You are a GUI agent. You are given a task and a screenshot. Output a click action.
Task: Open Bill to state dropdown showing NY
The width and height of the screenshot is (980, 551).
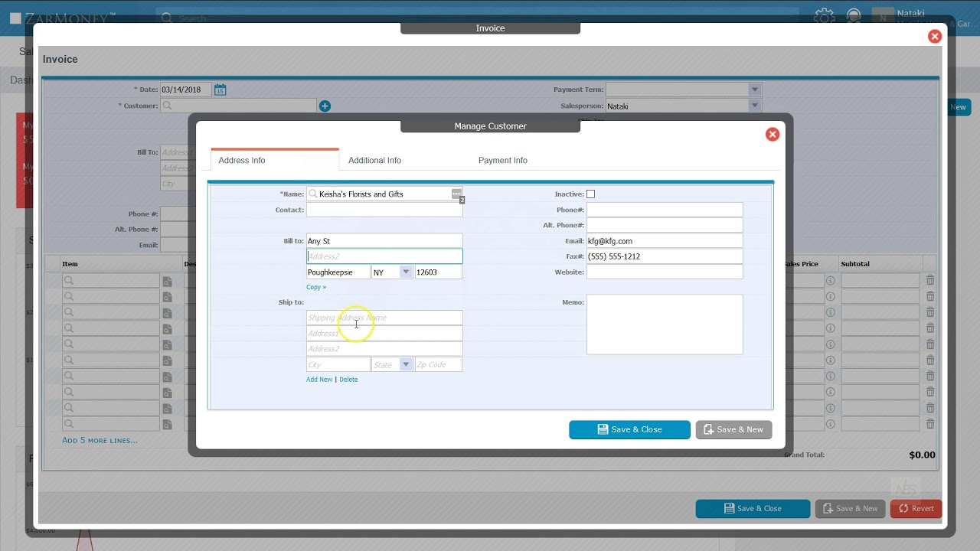406,272
